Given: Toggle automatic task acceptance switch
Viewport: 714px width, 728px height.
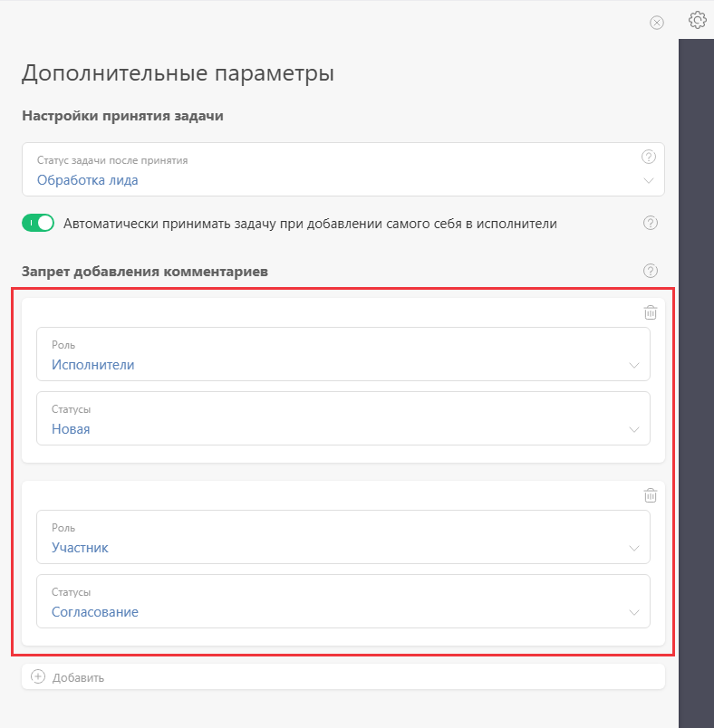Looking at the screenshot, I should [x=38, y=224].
